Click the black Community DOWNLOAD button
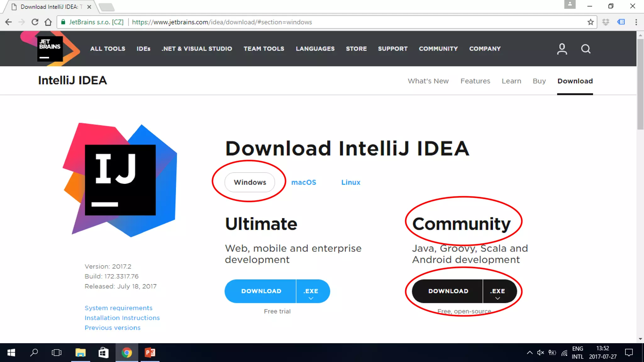 pyautogui.click(x=447, y=291)
